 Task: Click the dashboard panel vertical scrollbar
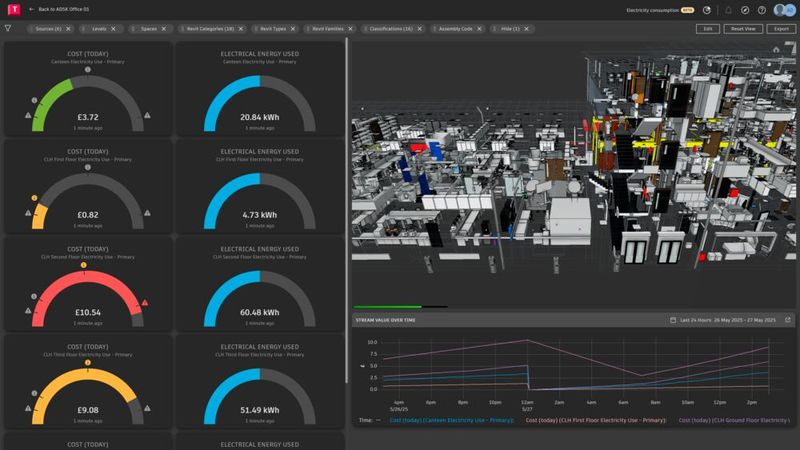click(346, 211)
